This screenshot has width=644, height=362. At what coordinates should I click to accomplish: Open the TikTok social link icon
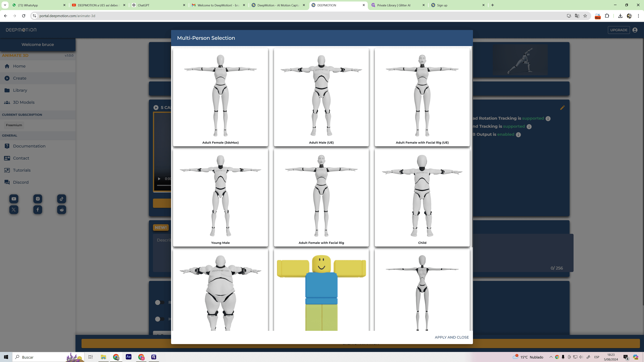[62, 199]
